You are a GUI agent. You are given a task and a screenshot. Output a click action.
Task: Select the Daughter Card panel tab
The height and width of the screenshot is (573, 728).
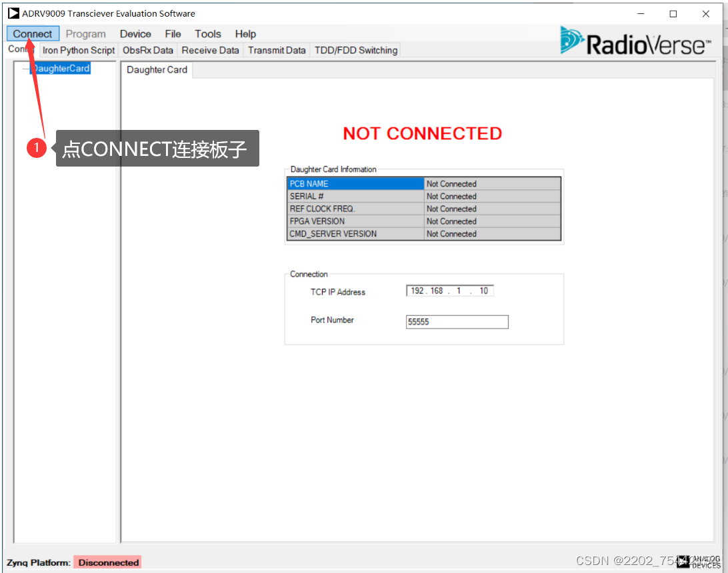pos(157,69)
